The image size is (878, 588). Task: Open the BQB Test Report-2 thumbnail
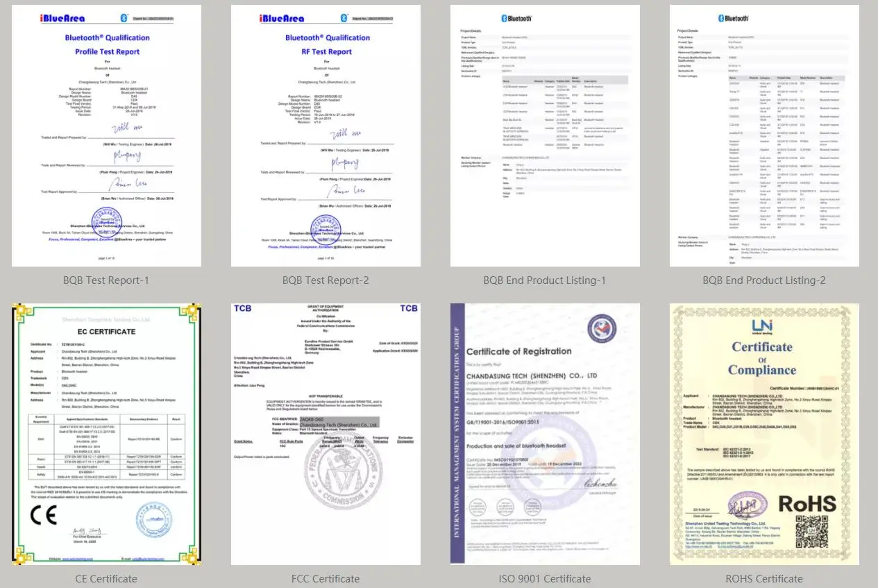click(x=326, y=136)
